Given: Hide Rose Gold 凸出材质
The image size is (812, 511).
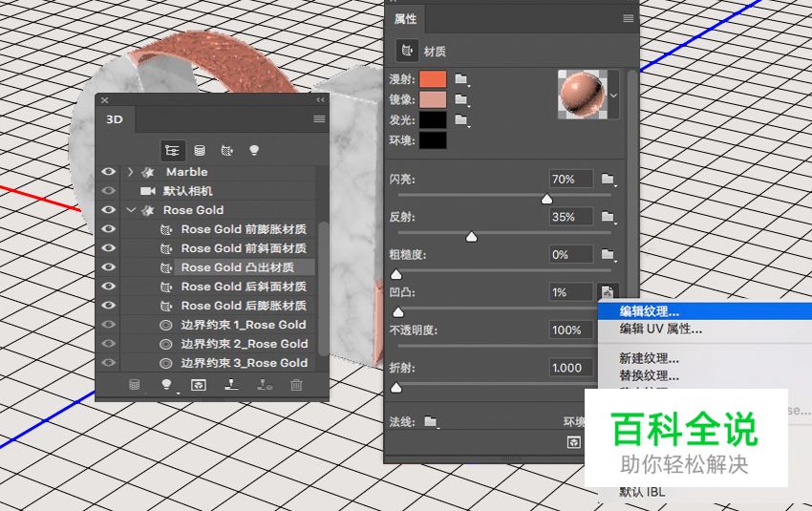Looking at the screenshot, I should [x=108, y=267].
